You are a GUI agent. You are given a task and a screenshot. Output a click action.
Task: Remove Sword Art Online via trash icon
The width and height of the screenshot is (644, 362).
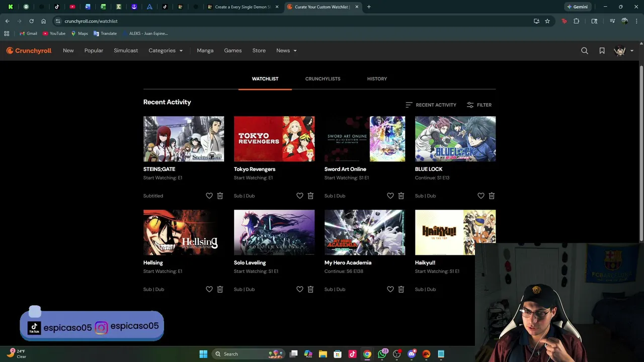coord(401,196)
